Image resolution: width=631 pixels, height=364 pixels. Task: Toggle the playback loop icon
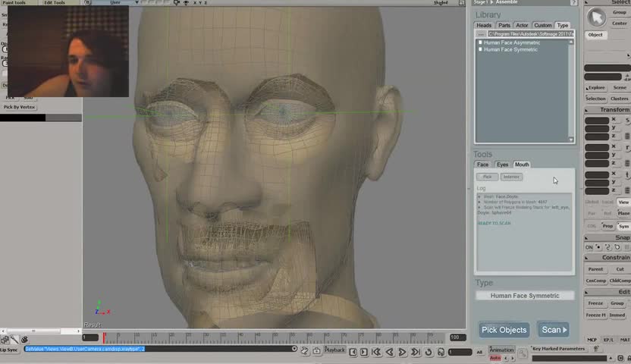[x=429, y=352]
